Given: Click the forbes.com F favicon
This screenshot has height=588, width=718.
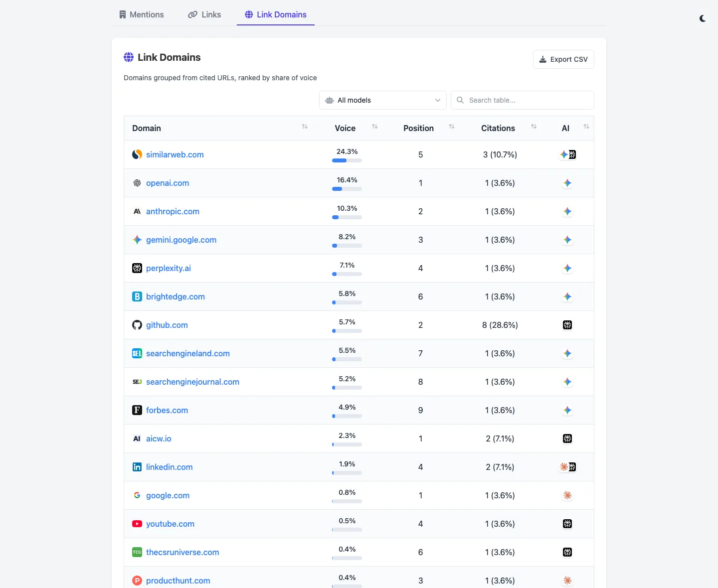Looking at the screenshot, I should click(x=137, y=410).
